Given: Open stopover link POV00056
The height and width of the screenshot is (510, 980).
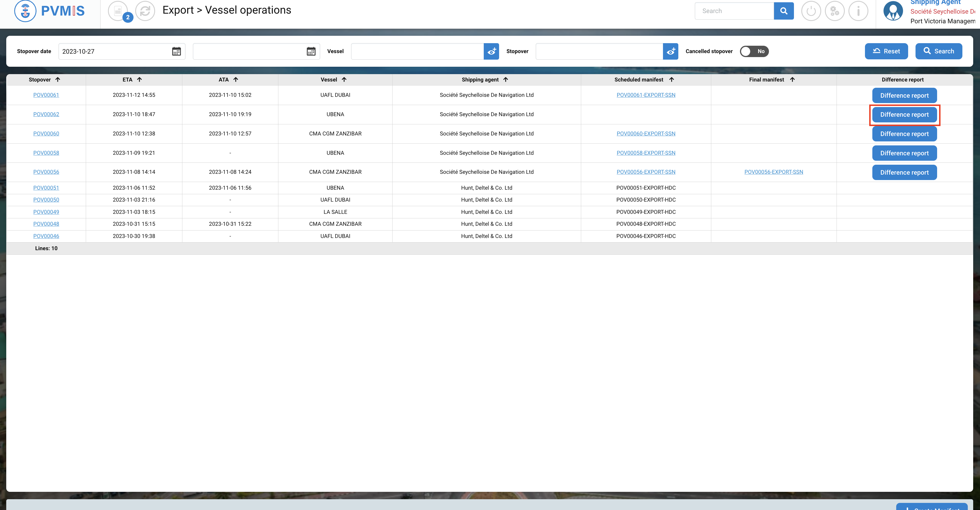Looking at the screenshot, I should (x=46, y=172).
